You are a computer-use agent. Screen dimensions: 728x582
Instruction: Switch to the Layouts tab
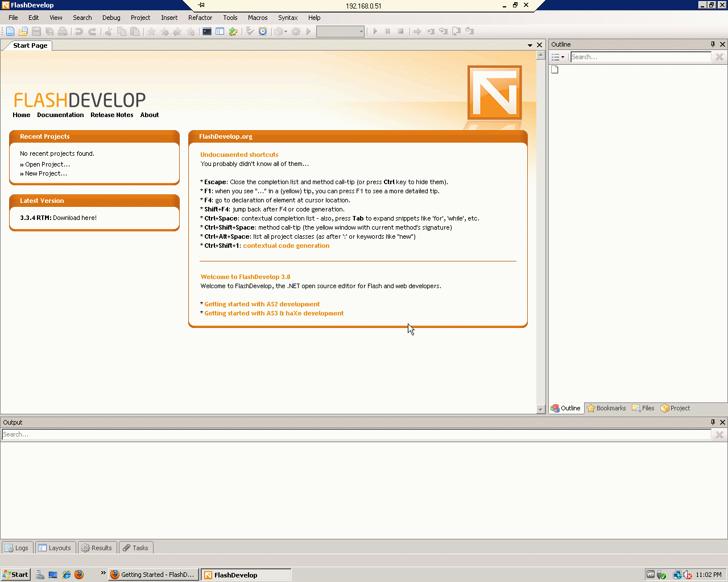click(55, 548)
